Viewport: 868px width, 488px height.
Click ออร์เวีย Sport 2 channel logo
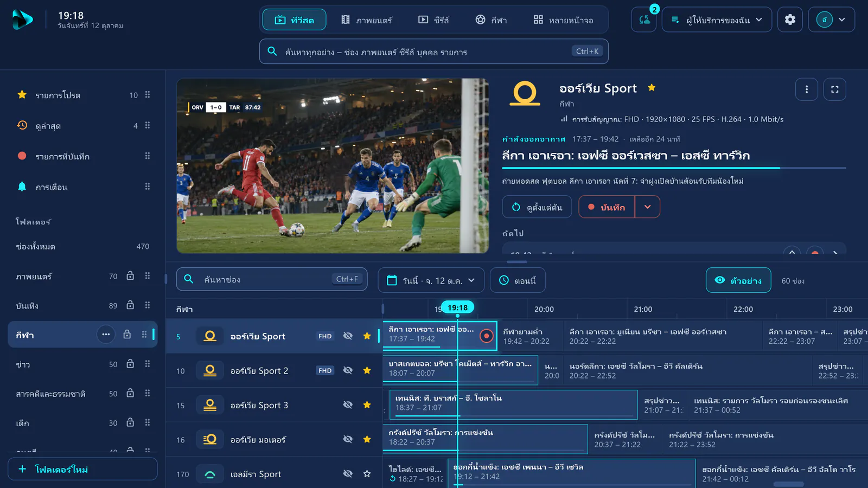(x=210, y=371)
